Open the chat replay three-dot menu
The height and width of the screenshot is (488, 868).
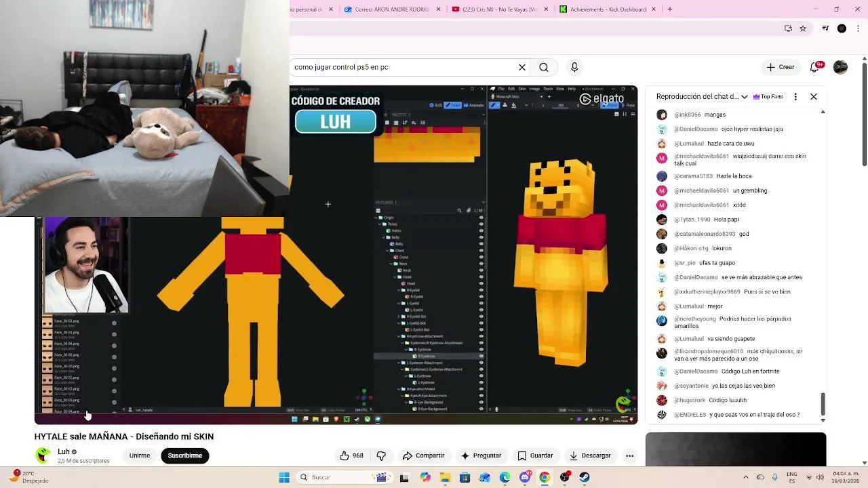795,96
